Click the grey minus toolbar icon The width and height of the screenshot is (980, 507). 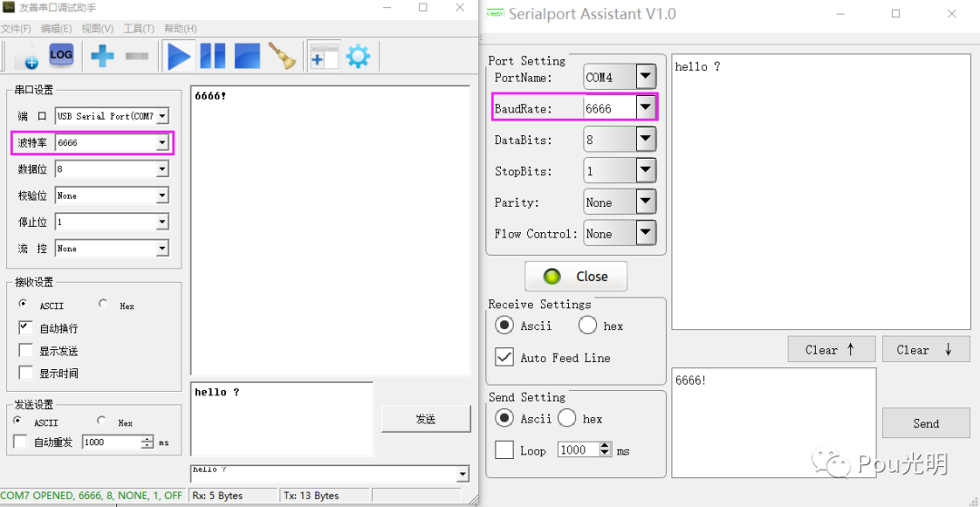coord(136,56)
